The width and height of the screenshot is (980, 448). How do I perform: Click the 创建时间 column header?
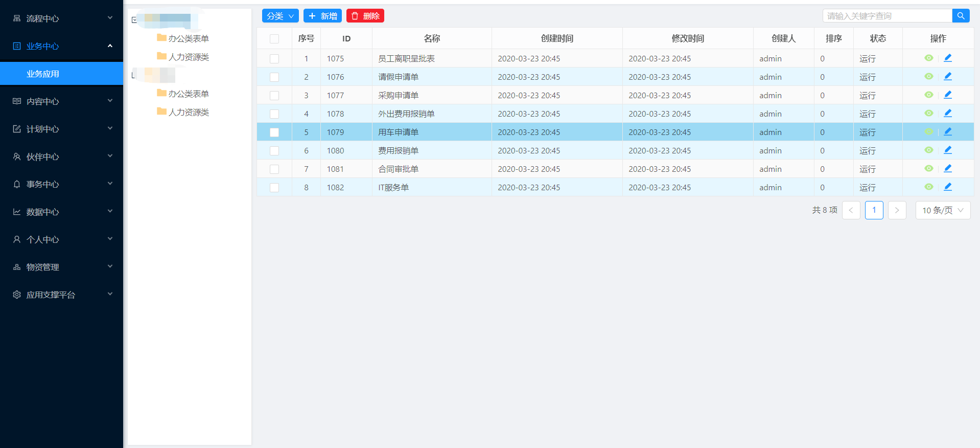point(557,38)
